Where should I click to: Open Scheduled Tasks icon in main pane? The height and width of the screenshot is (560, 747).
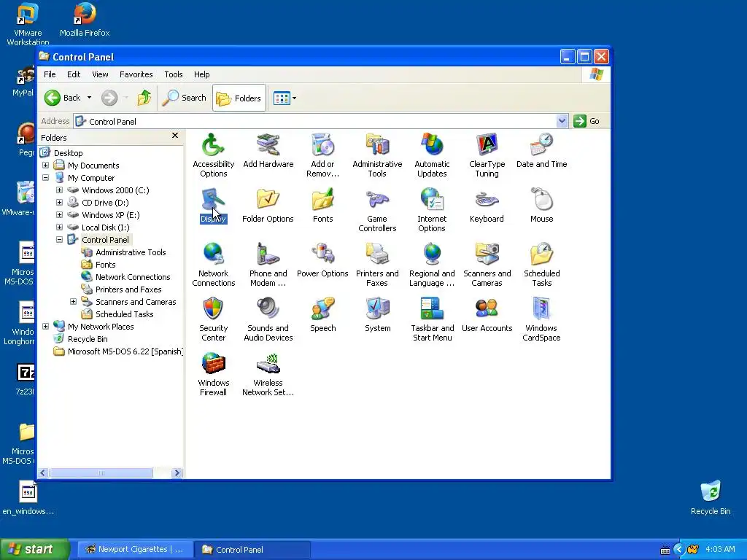click(542, 265)
